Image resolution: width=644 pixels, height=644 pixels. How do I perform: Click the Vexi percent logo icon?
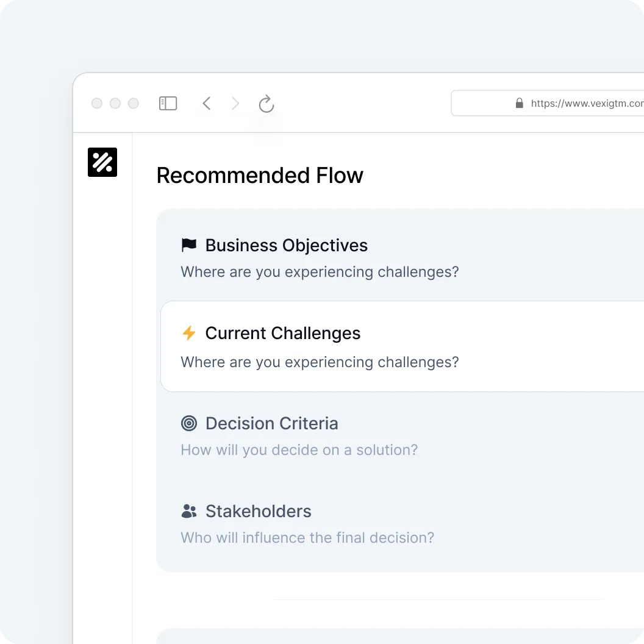pyautogui.click(x=102, y=162)
